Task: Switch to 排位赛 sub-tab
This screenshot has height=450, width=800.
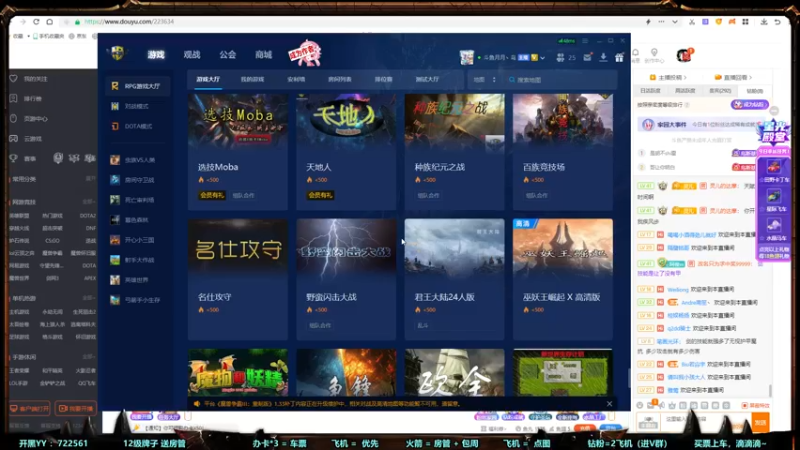Action: pyautogui.click(x=383, y=79)
